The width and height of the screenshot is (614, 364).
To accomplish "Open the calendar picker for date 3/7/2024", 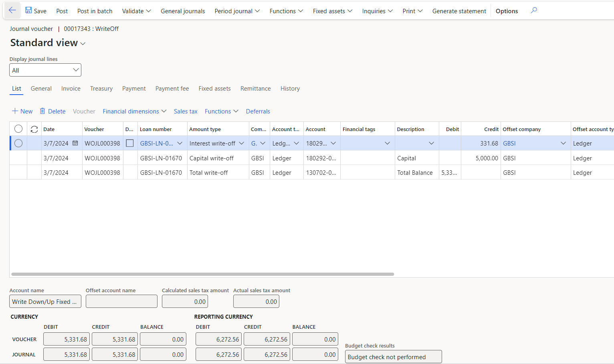I will click(75, 143).
